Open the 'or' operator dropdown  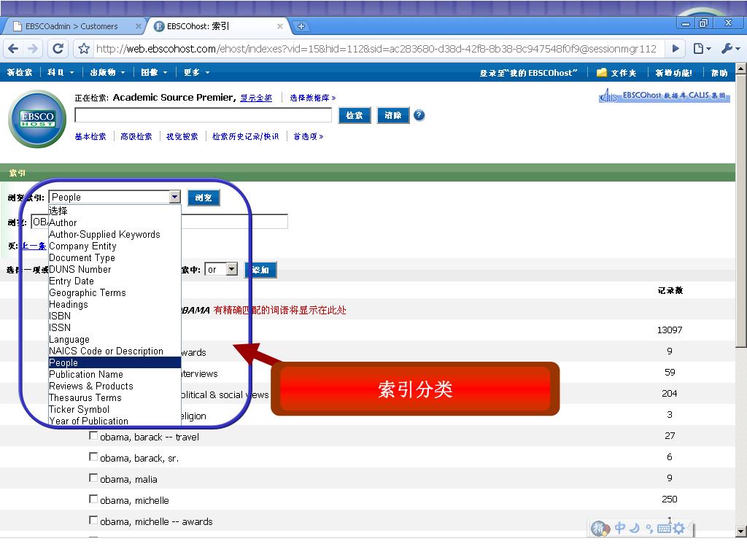pyautogui.click(x=221, y=270)
